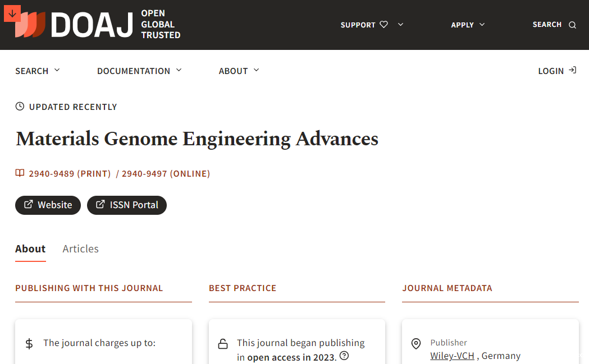Click the open book ISSN icon
Screen dimensions: 589x364
click(x=20, y=173)
